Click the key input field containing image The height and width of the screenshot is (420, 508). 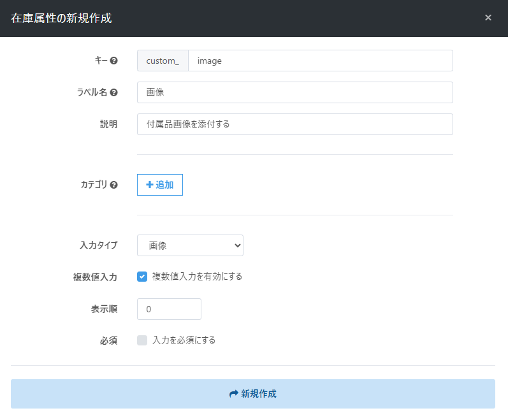coord(321,61)
